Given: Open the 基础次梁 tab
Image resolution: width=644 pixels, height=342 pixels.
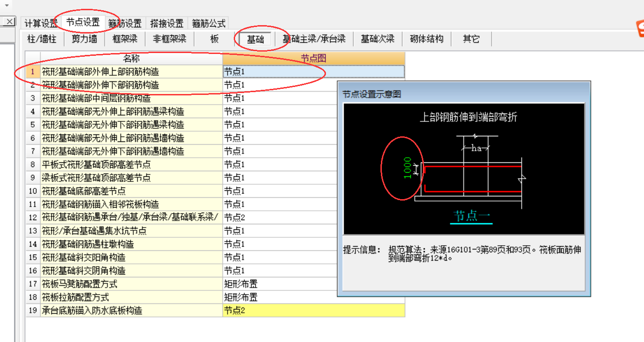Looking at the screenshot, I should 378,39.
